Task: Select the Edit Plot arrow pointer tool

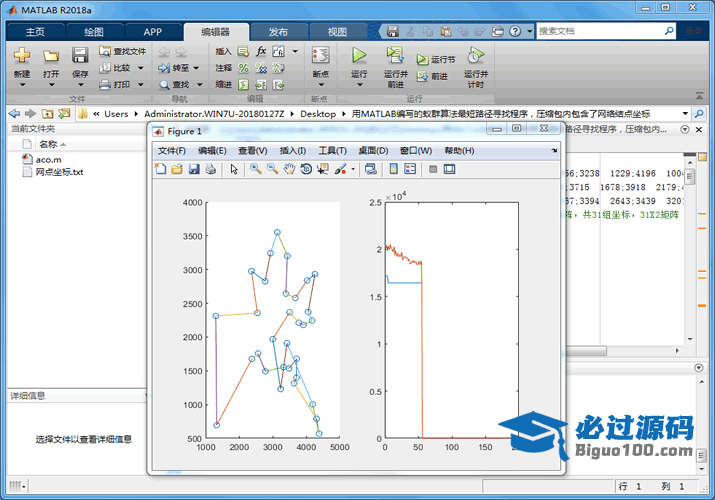Action: click(x=234, y=169)
